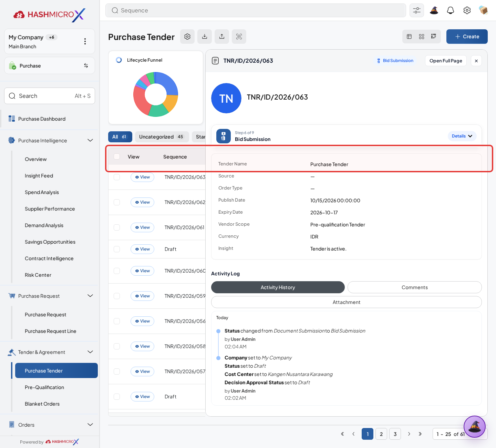Open the notification bell
496x448 pixels.
(451, 10)
